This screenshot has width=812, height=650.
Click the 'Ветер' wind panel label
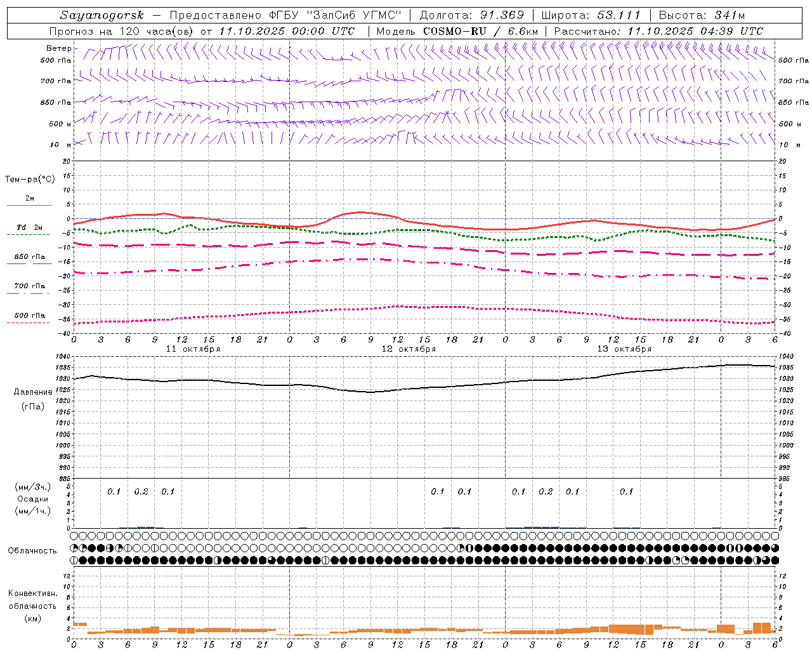[59, 48]
